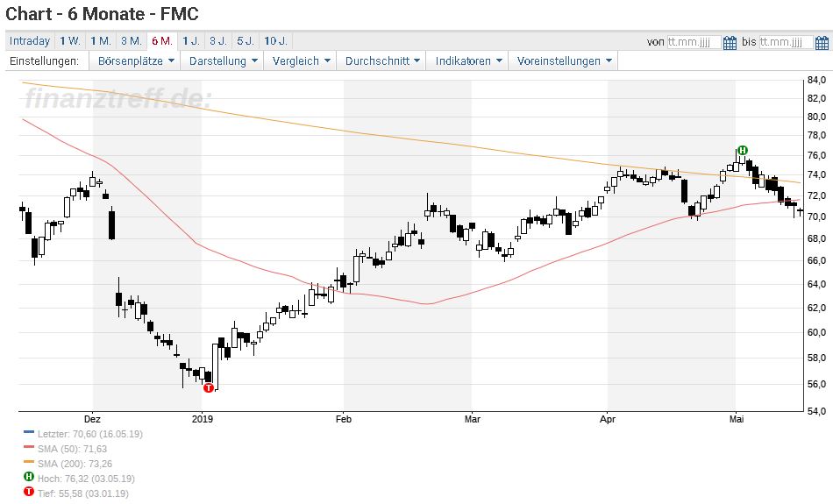Viewport: 833px width, 504px height.
Task: Focus the 'bis' end date field
Action: 787,42
